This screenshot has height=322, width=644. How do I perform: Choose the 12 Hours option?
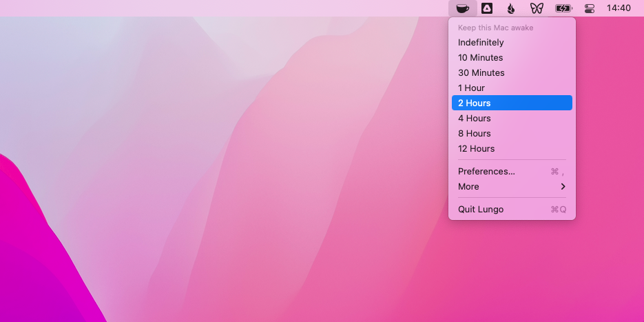coord(512,148)
